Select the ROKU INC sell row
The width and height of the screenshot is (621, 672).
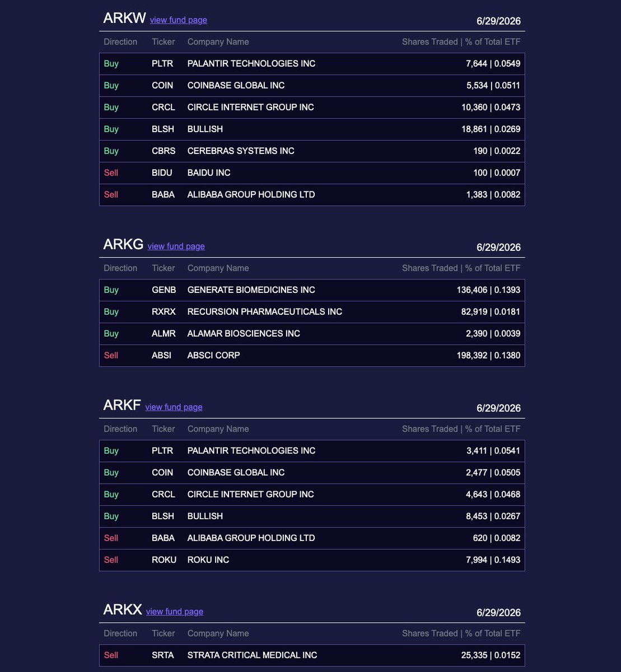[x=312, y=560]
